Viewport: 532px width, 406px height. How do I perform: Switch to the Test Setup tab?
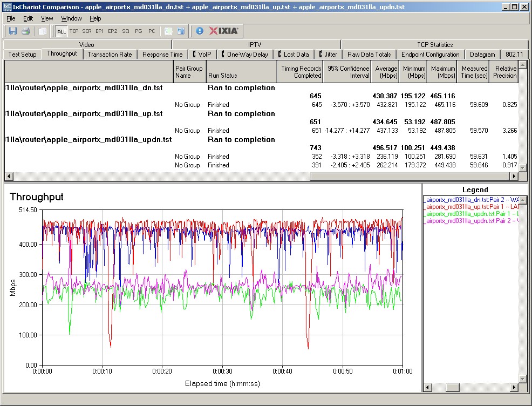[23, 55]
